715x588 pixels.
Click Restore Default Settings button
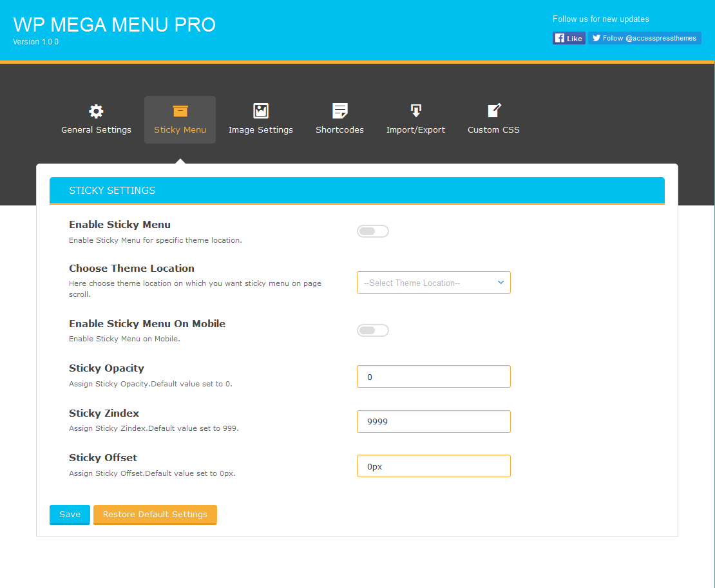155,515
